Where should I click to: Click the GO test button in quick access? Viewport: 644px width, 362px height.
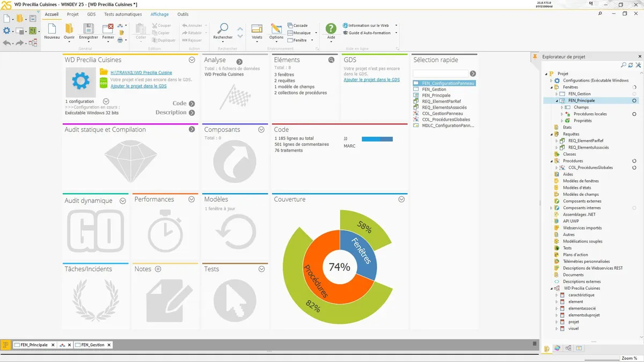(x=32, y=31)
